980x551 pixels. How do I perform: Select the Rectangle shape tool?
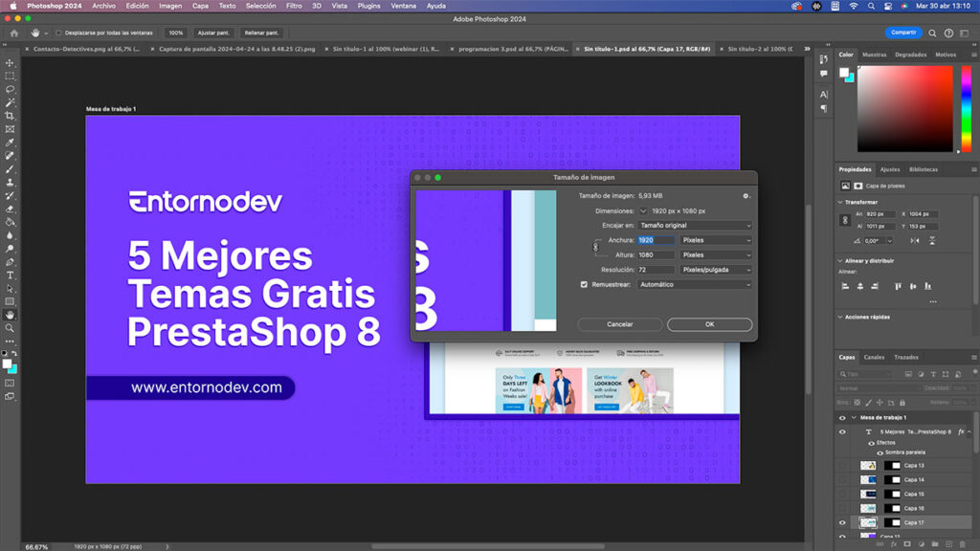[10, 301]
